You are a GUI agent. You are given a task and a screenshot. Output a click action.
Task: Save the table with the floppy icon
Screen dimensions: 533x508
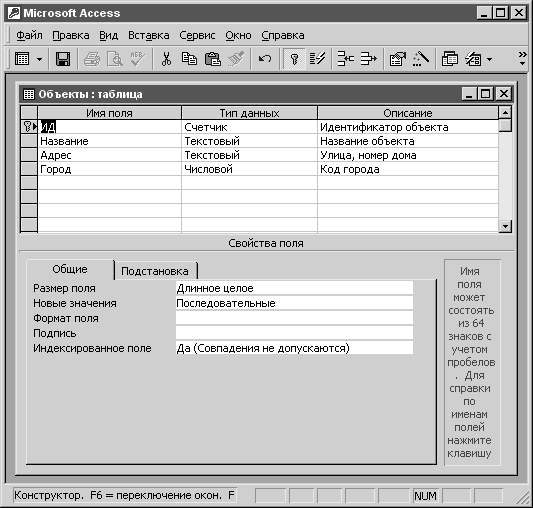coord(63,59)
